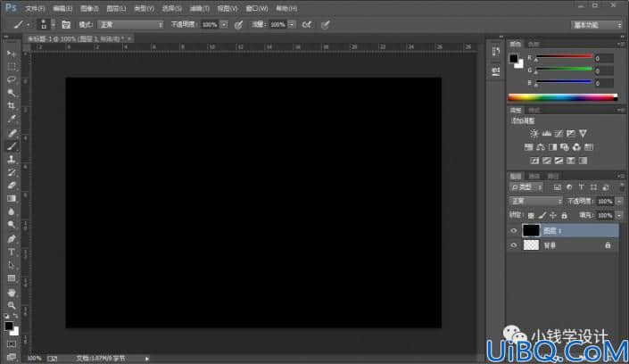
Task: Select the Move tool
Action: click(x=12, y=54)
